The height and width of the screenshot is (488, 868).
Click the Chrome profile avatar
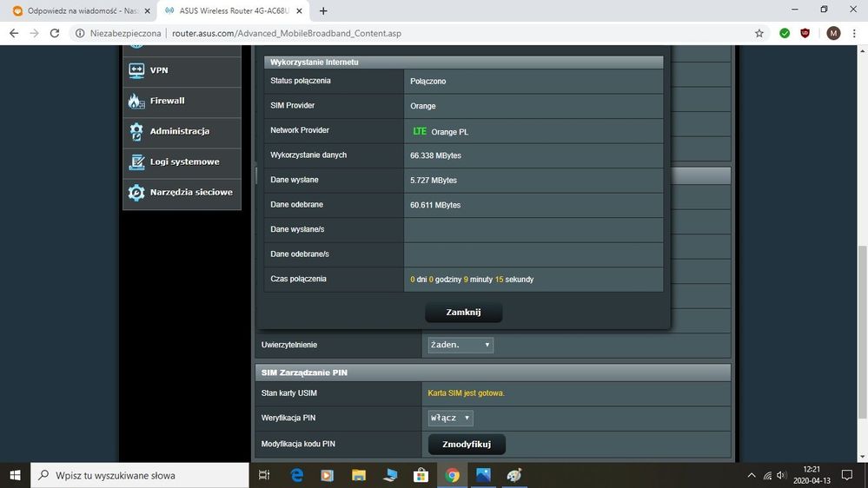tap(833, 33)
